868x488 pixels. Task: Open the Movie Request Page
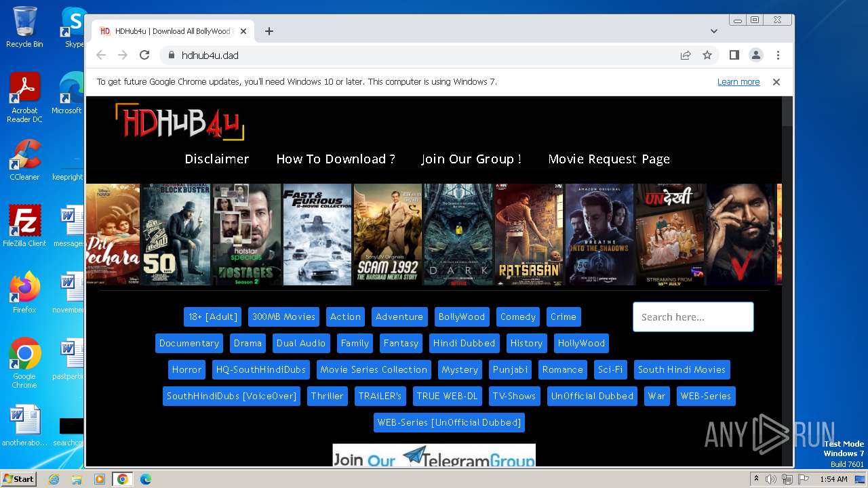[x=609, y=159]
